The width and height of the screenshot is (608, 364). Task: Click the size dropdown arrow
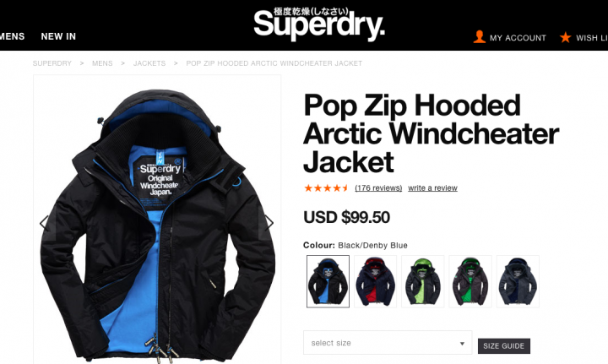click(462, 344)
